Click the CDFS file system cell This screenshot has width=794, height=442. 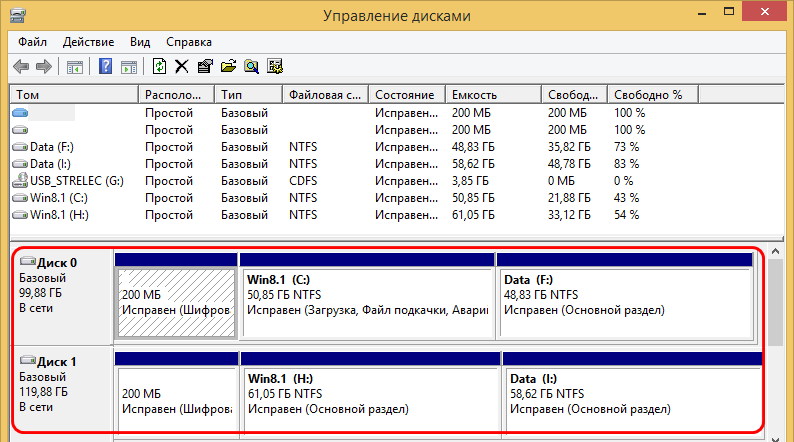[x=303, y=181]
